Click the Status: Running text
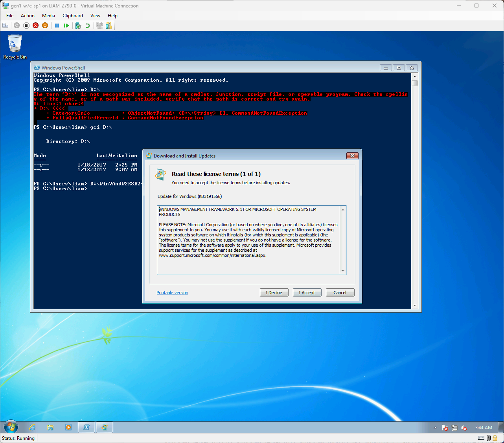 pyautogui.click(x=18, y=438)
